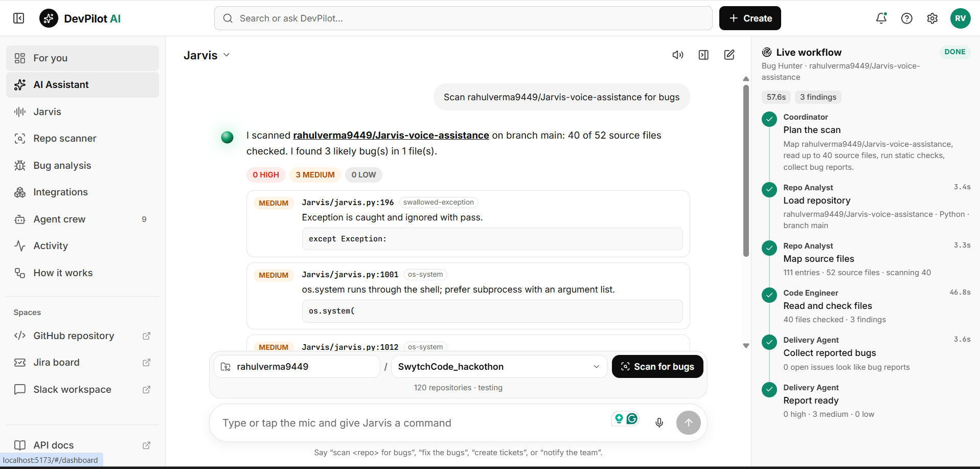Send the command with the arrow button
This screenshot has height=469, width=980.
(689, 423)
